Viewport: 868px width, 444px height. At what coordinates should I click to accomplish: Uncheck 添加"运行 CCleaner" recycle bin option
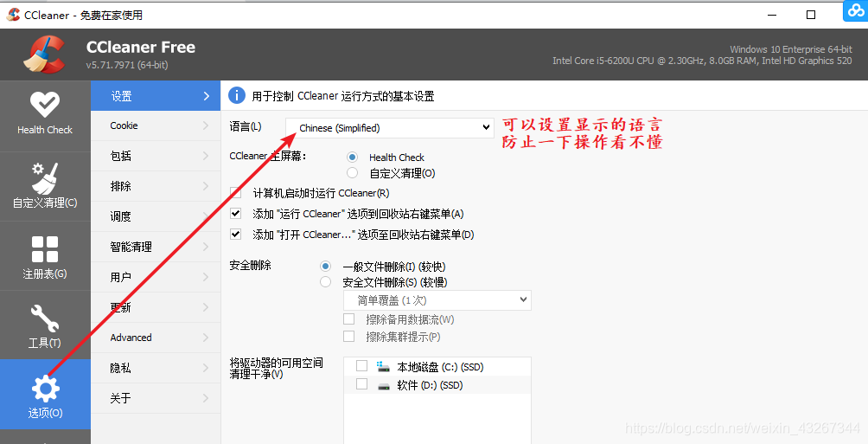(236, 214)
